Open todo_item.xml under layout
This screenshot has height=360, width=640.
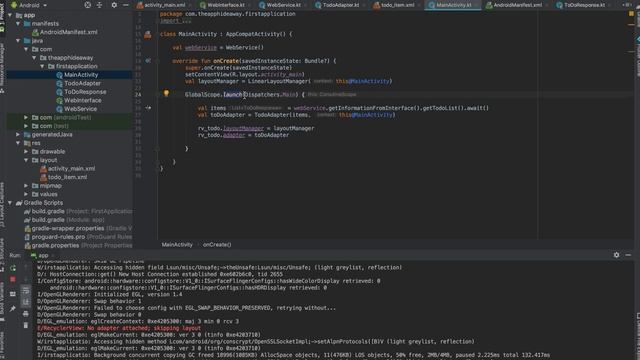pyautogui.click(x=67, y=177)
